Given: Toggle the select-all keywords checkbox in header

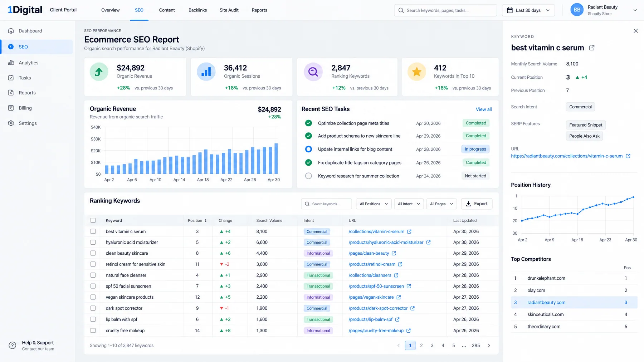Looking at the screenshot, I should point(93,220).
